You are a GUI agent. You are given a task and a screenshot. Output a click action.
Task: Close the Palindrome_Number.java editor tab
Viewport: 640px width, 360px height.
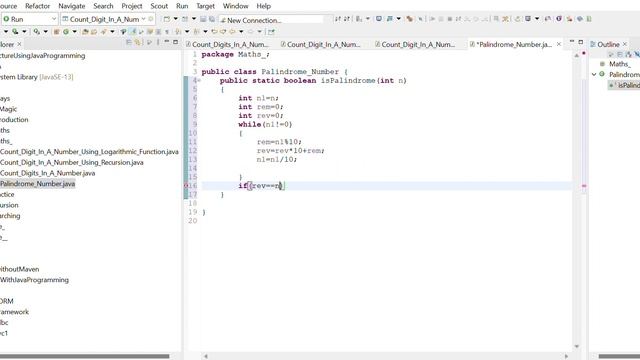click(559, 44)
